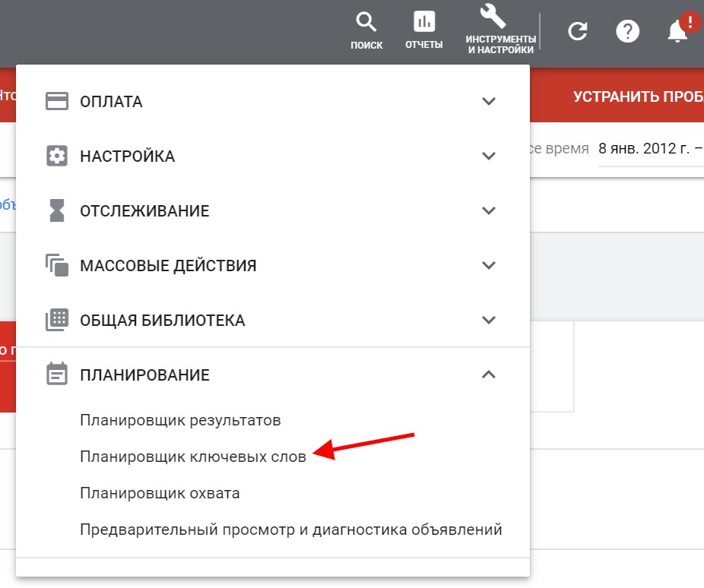Click the copy icon beside Массовые действия
This screenshot has width=704, height=588.
(57, 265)
